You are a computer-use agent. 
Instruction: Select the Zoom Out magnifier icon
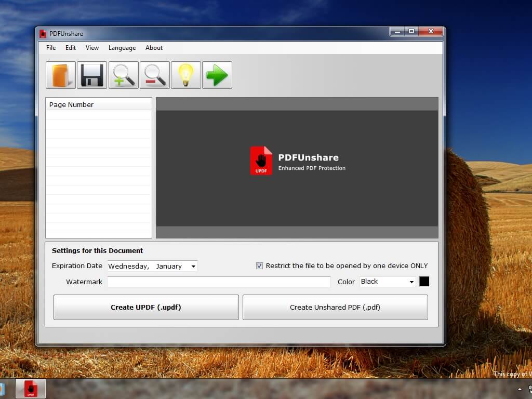pos(154,75)
